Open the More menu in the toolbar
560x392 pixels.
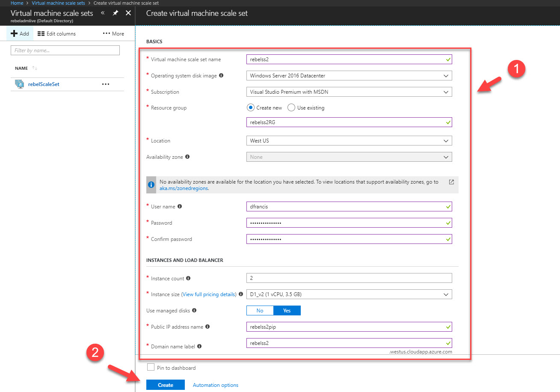pos(113,34)
